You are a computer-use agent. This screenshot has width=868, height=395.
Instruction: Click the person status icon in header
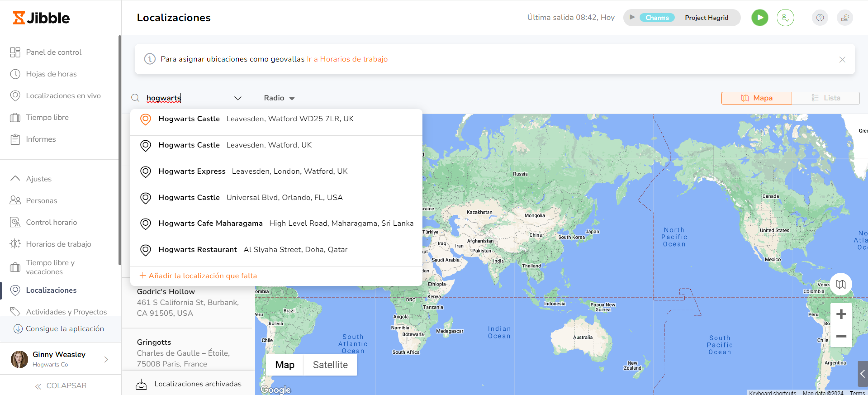(x=785, y=17)
